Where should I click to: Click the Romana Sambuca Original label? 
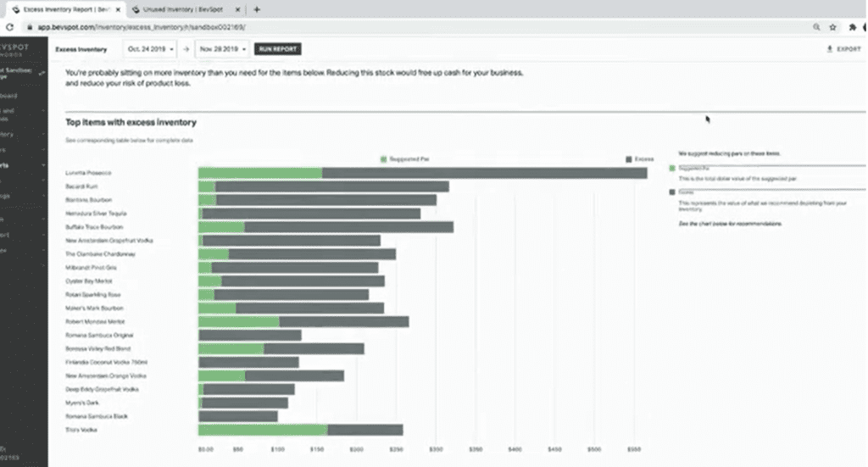click(x=99, y=336)
